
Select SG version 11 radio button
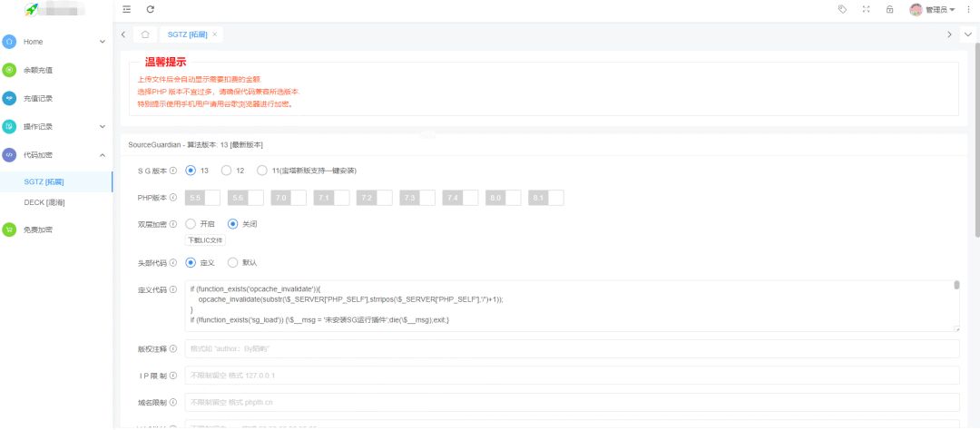262,171
